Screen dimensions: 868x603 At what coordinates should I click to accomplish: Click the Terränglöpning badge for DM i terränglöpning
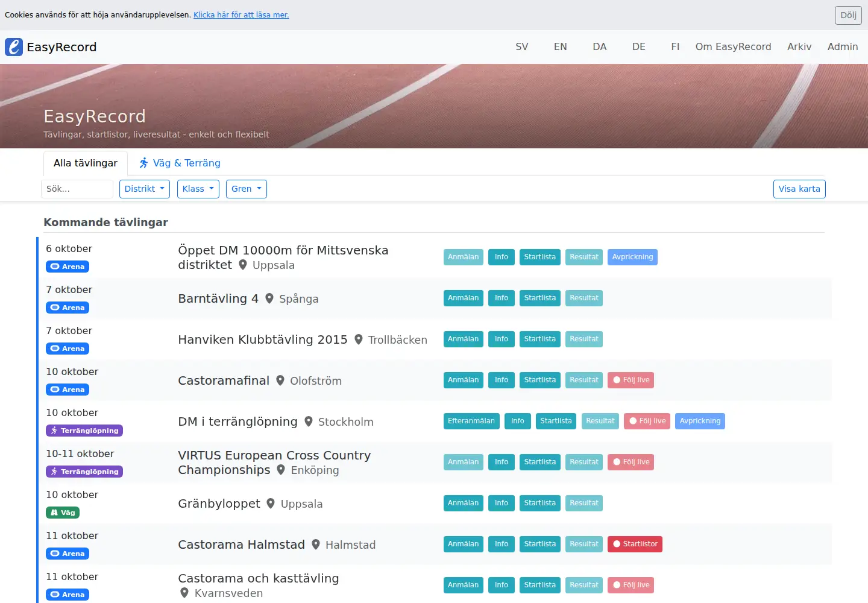coord(84,431)
